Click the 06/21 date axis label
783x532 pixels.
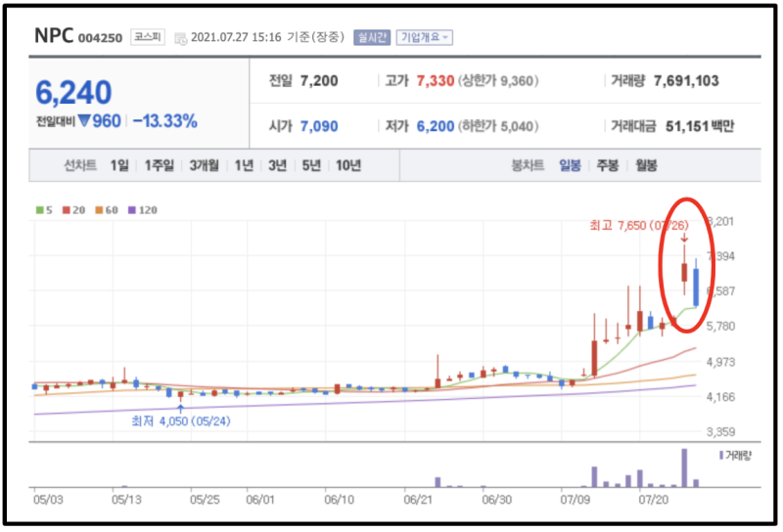[418, 500]
